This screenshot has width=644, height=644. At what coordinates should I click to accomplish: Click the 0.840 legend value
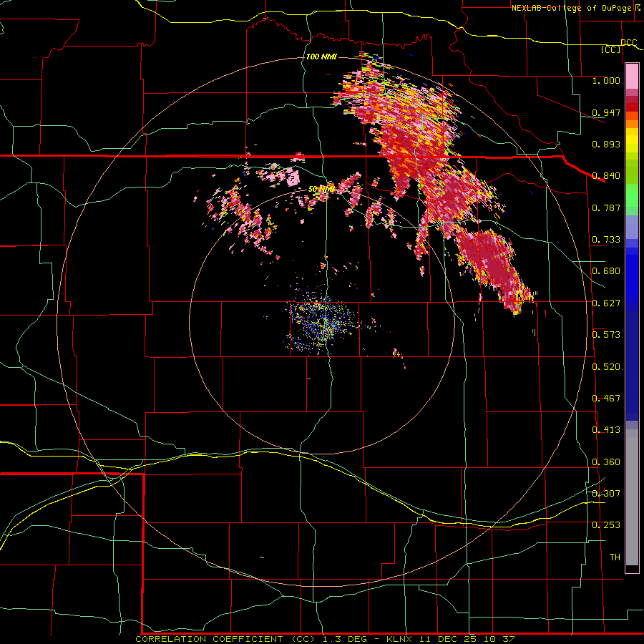(x=606, y=176)
